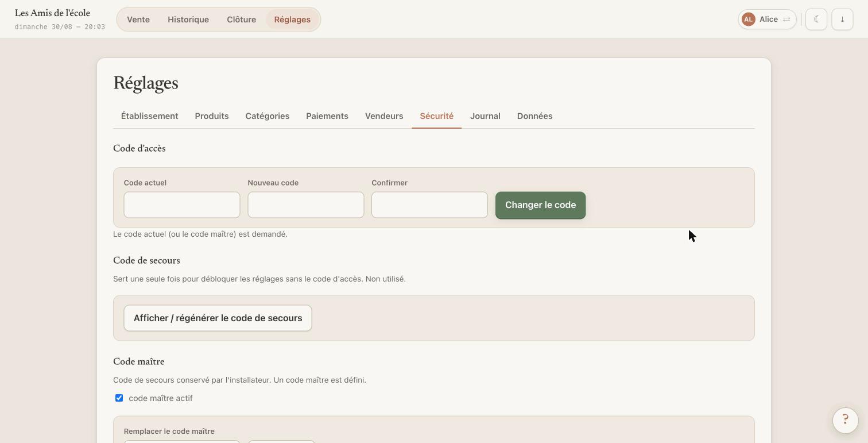Click the code maître actif label
The width and height of the screenshot is (868, 443).
tap(161, 398)
